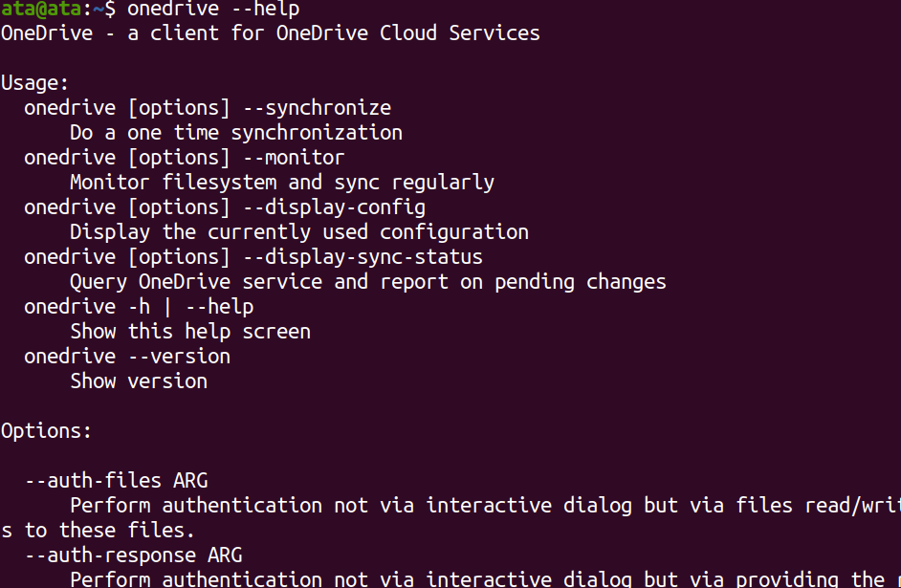Screen dimensions: 901x588
Task: Click 'Monitor filesystem and sync regularly' text
Action: (x=282, y=183)
